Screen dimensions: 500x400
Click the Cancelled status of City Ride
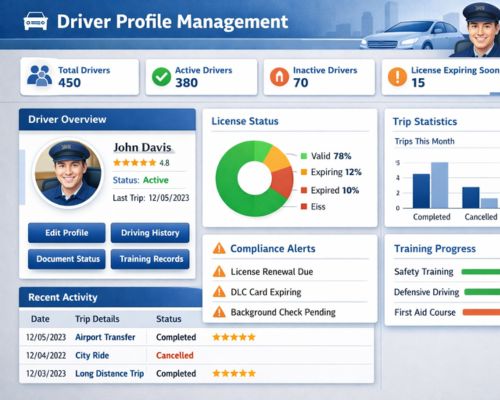[175, 355]
